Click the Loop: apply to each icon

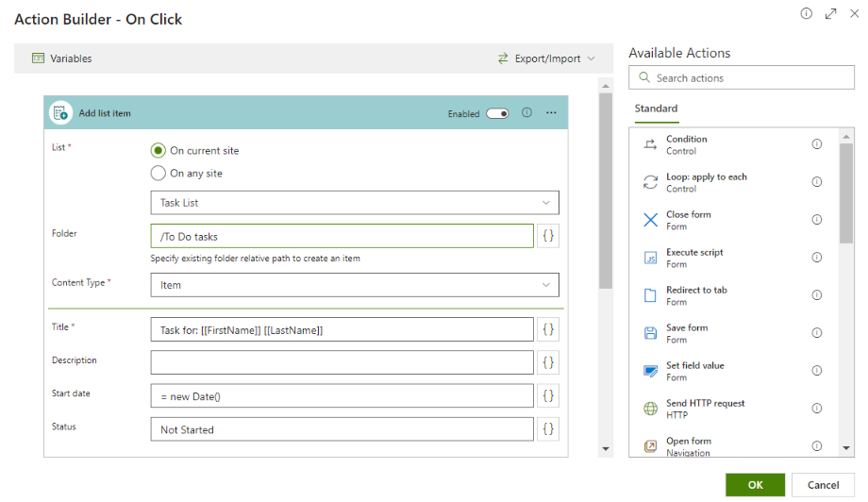[650, 182]
